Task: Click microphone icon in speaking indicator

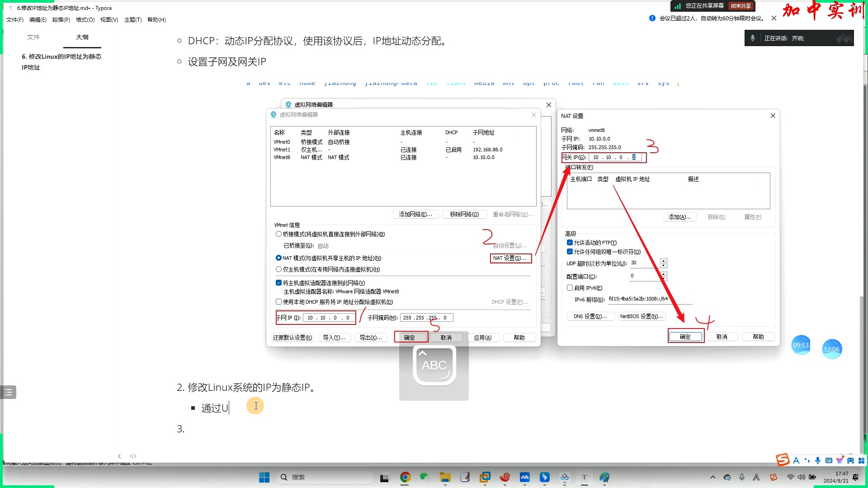Action: (x=753, y=38)
